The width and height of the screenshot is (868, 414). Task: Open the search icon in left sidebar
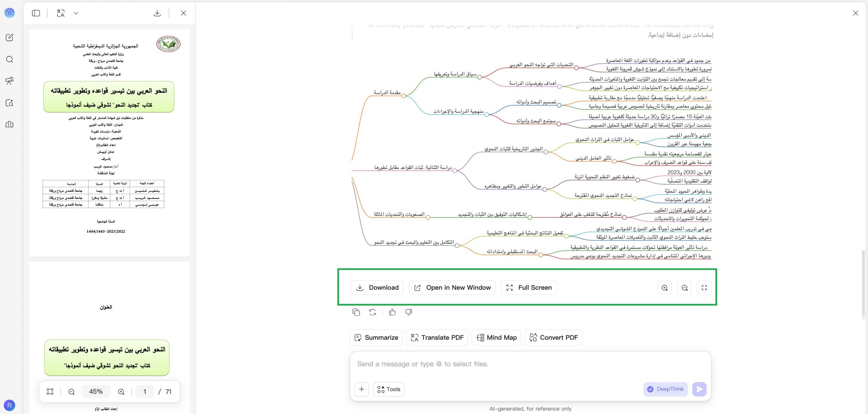tap(9, 59)
